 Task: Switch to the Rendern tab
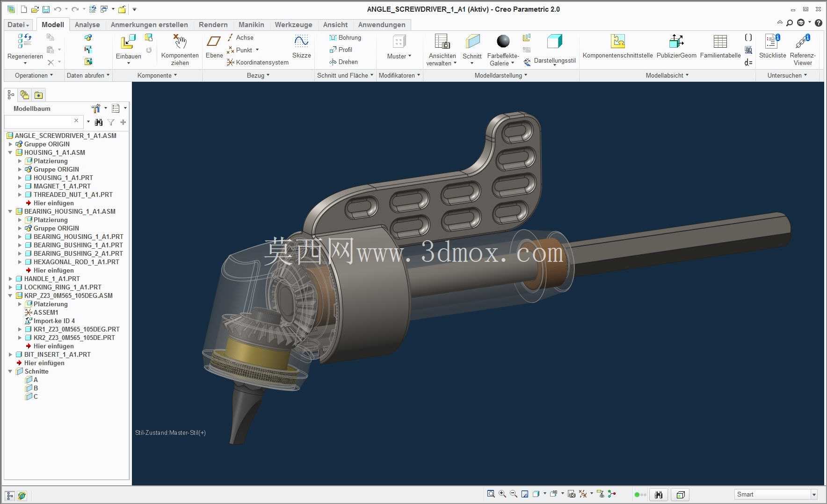213,25
